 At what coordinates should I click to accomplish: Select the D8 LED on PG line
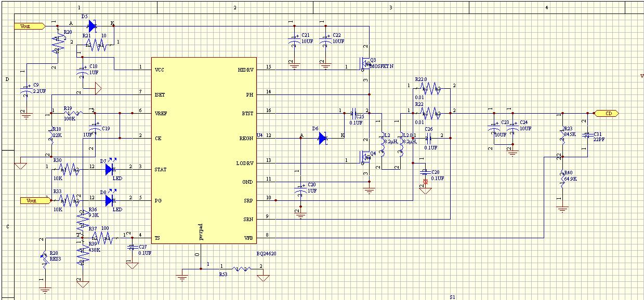coord(110,199)
